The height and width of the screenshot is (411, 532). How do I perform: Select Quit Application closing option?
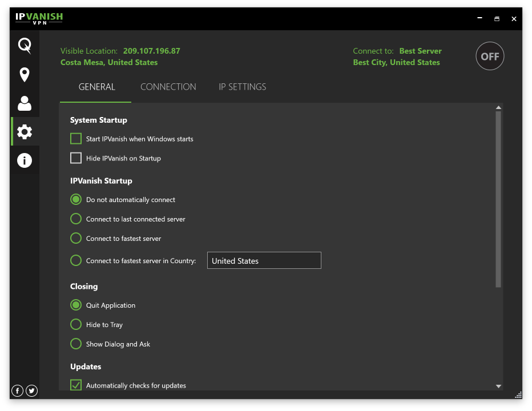click(x=76, y=305)
